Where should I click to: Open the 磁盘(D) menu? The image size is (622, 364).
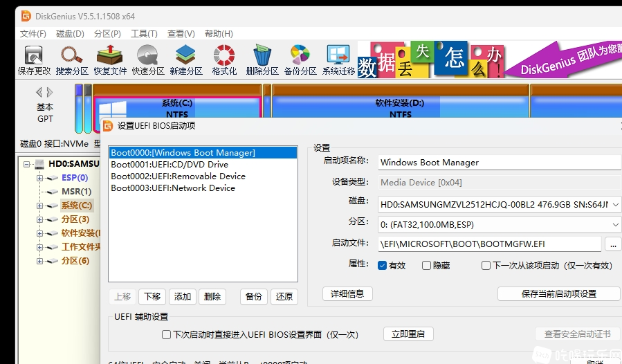pos(70,34)
